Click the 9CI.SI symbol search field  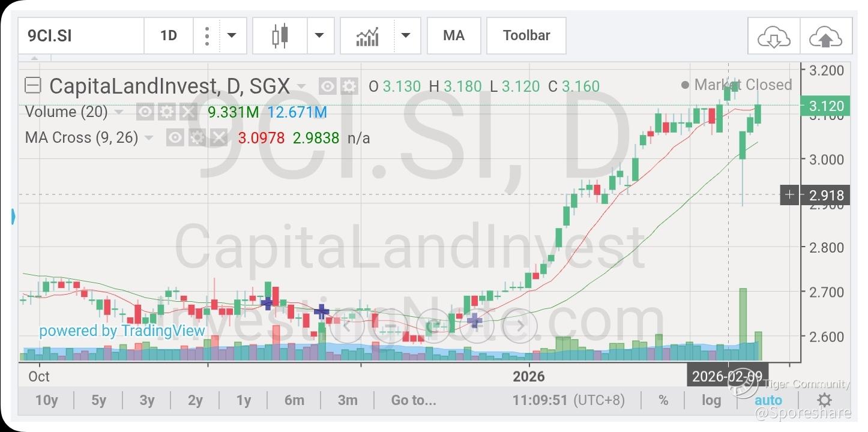coord(81,36)
